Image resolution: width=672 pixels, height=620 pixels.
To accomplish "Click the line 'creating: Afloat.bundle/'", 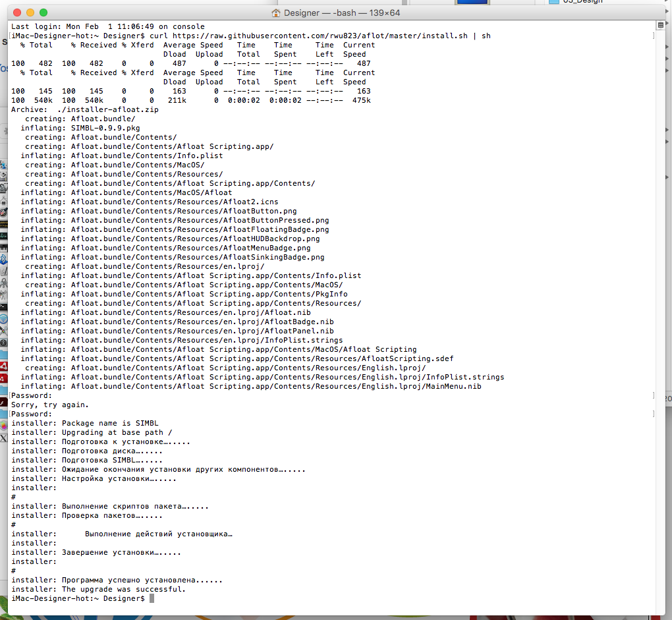I will tap(80, 119).
